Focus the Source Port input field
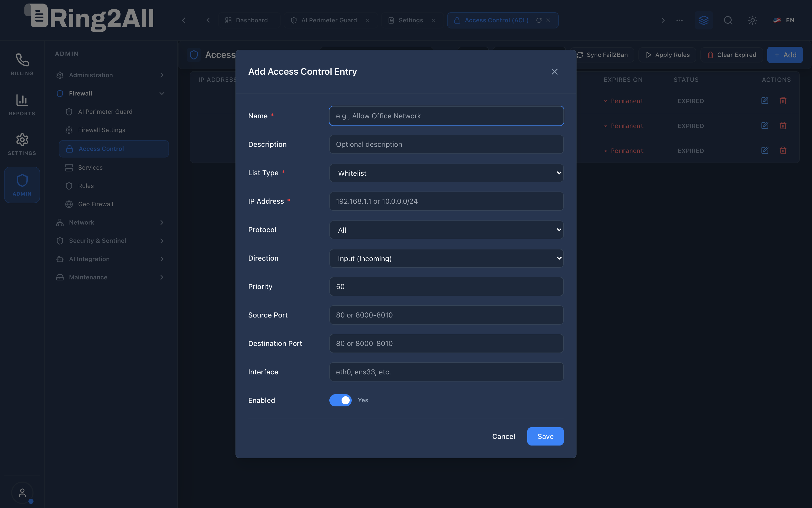 pos(446,315)
